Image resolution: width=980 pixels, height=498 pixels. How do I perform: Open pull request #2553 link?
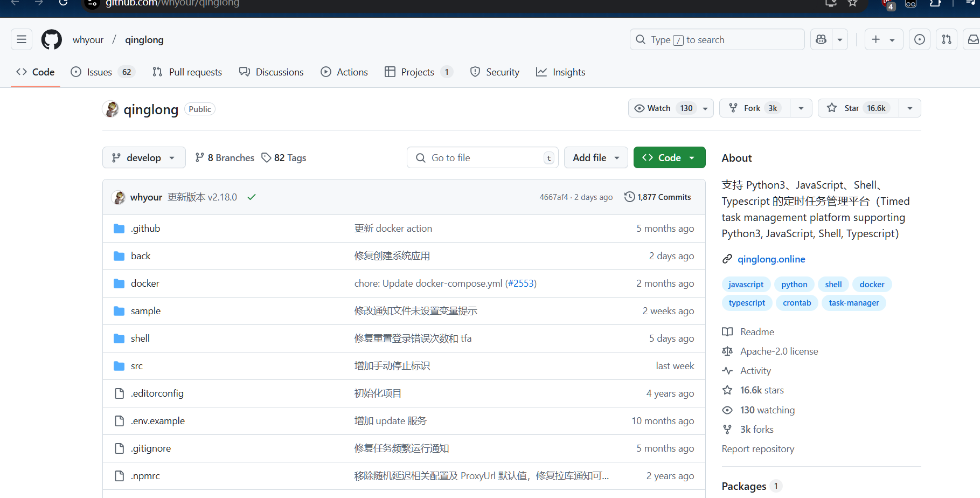pos(521,283)
